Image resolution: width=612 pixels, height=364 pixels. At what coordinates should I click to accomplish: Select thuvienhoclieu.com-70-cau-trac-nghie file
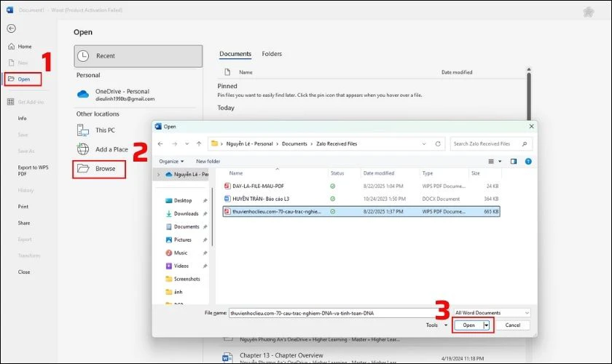pyautogui.click(x=361, y=211)
